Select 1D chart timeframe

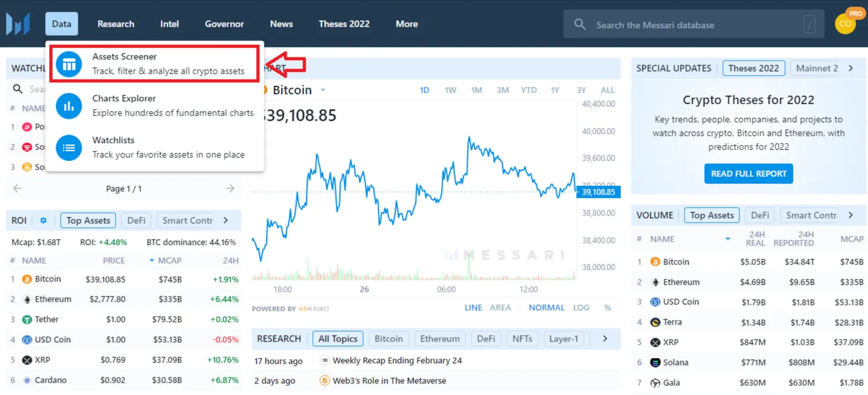pyautogui.click(x=424, y=90)
